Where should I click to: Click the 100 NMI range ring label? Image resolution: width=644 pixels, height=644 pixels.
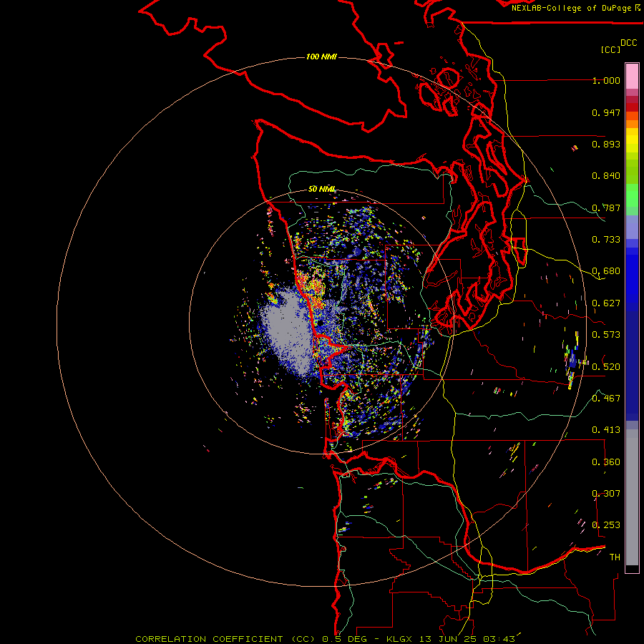[x=321, y=57]
